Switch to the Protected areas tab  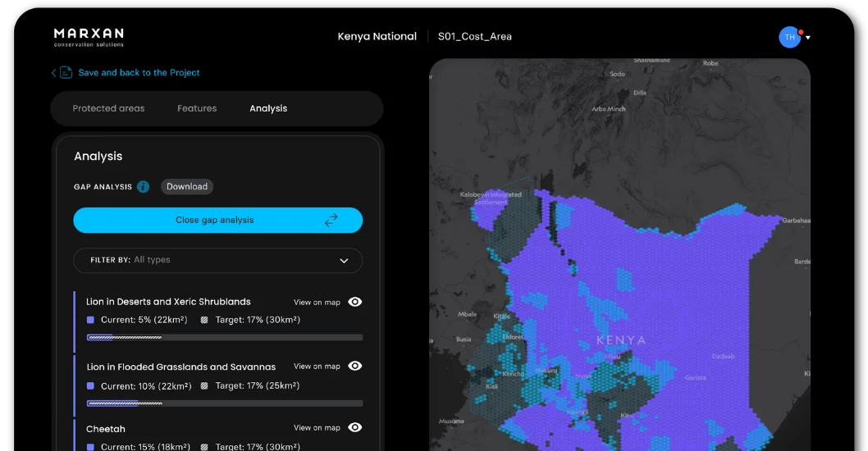[108, 108]
